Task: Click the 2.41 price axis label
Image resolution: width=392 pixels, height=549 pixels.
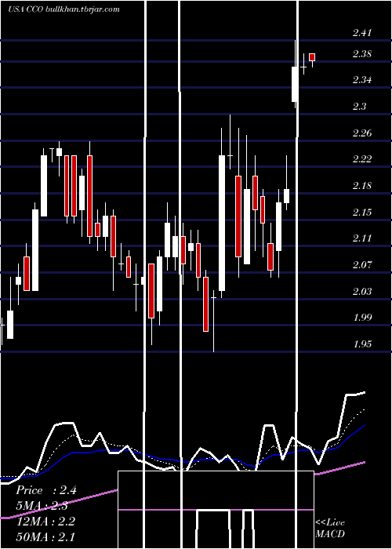Action: [362, 33]
